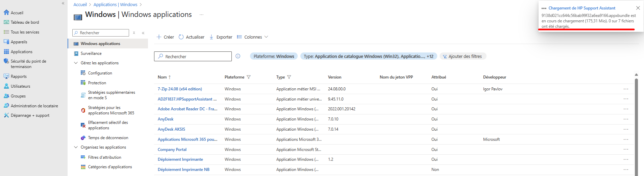Open Temps de déconnexion item

tap(108, 138)
